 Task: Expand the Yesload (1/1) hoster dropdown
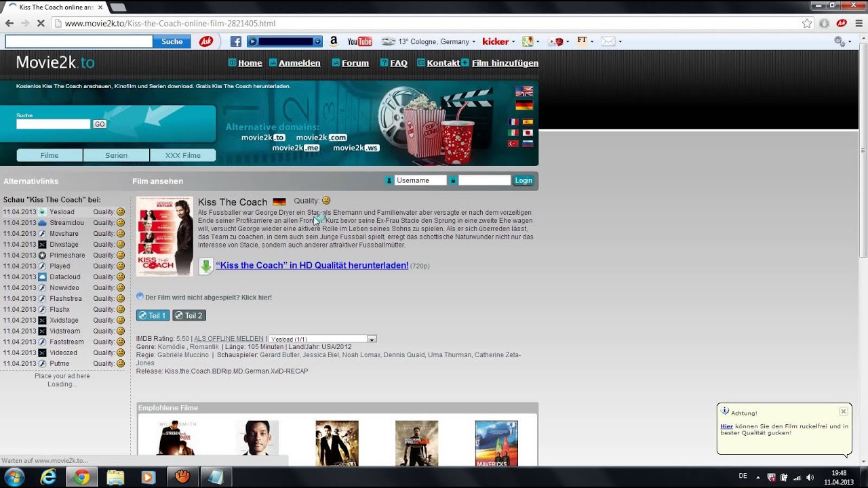tap(372, 339)
